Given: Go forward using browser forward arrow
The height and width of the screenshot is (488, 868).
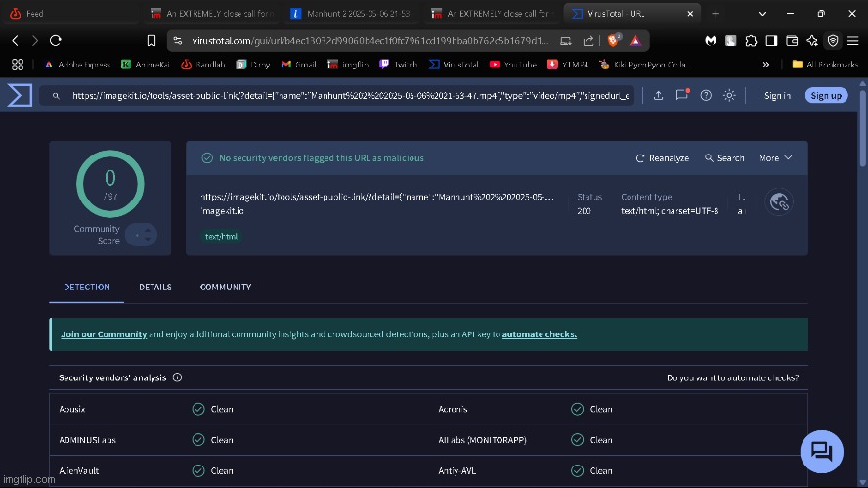Looking at the screenshot, I should pos(35,40).
